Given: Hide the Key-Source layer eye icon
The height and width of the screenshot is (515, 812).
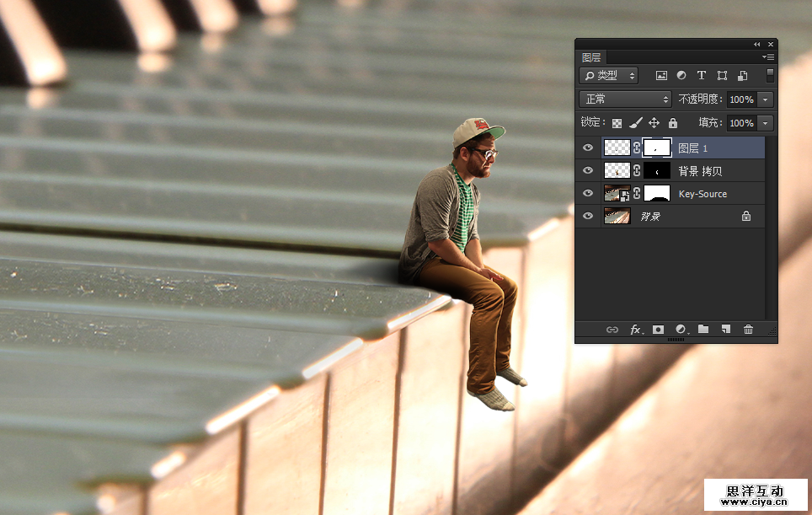Looking at the screenshot, I should pyautogui.click(x=588, y=193).
